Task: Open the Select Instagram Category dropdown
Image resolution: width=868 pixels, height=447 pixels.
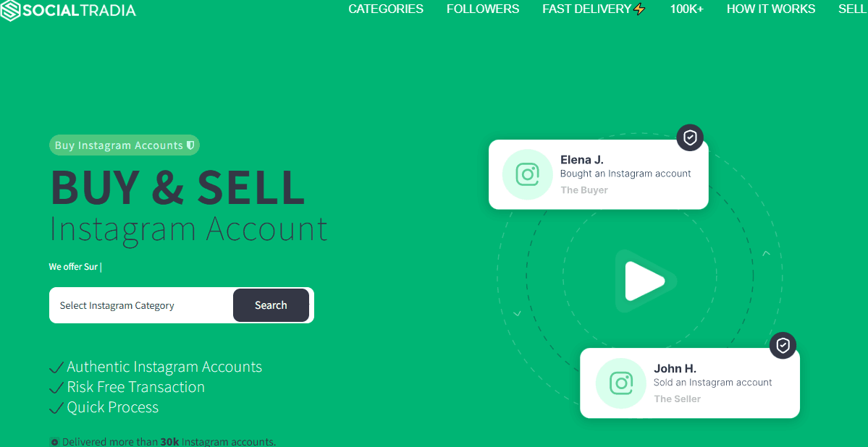Action: 141,305
